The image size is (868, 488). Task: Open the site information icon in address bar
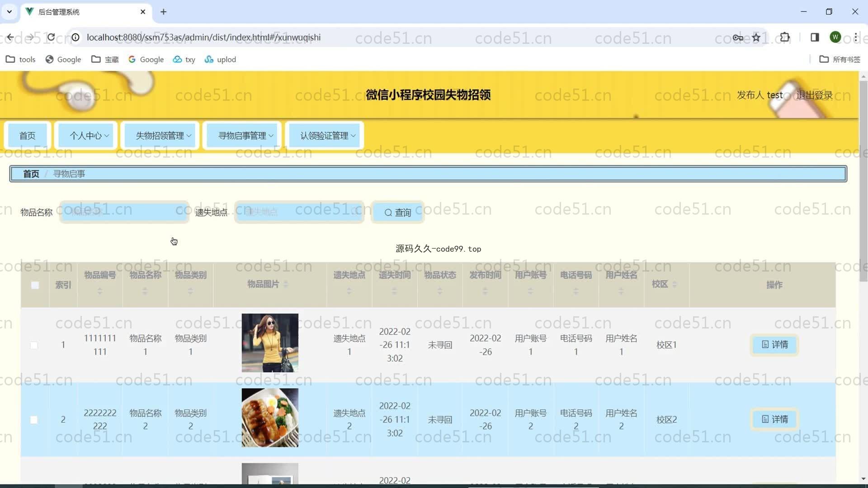pyautogui.click(x=75, y=38)
